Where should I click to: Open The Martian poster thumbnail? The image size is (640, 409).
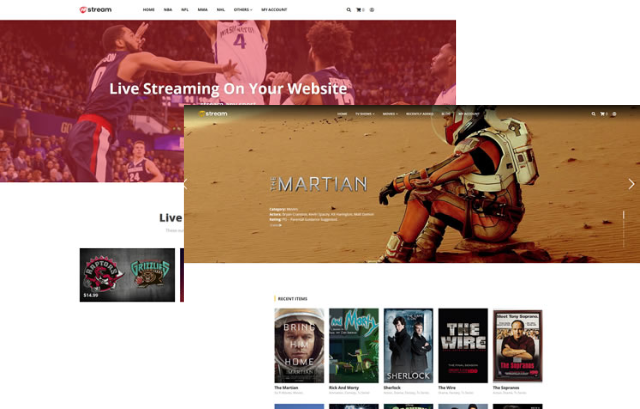(299, 345)
